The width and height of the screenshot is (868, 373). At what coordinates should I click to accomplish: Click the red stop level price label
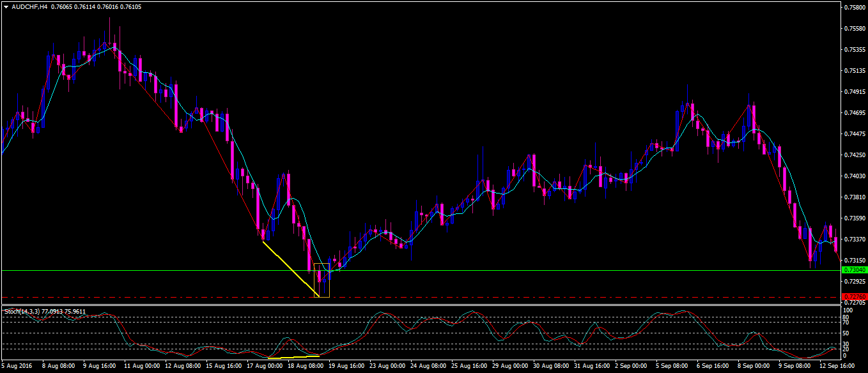[854, 297]
